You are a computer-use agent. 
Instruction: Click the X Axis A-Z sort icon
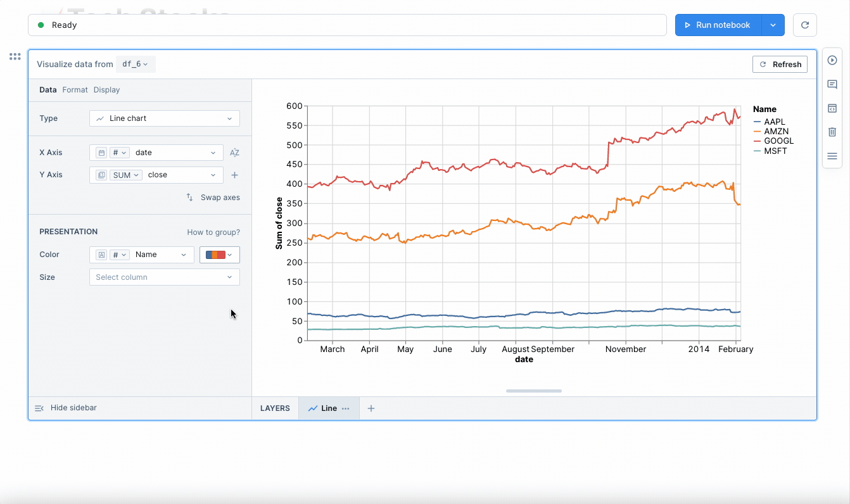234,153
